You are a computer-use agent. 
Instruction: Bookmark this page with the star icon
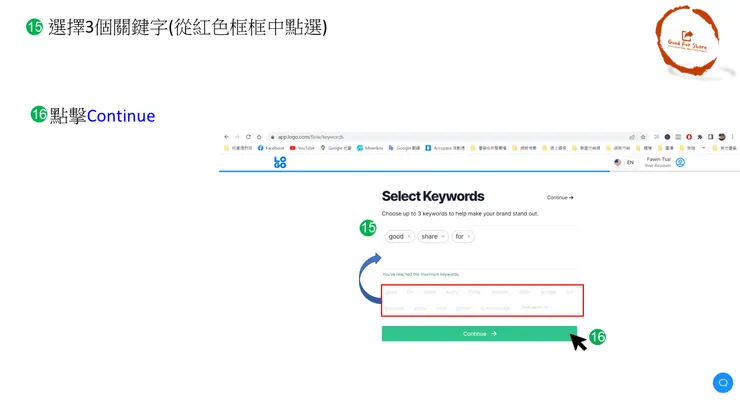pyautogui.click(x=643, y=137)
